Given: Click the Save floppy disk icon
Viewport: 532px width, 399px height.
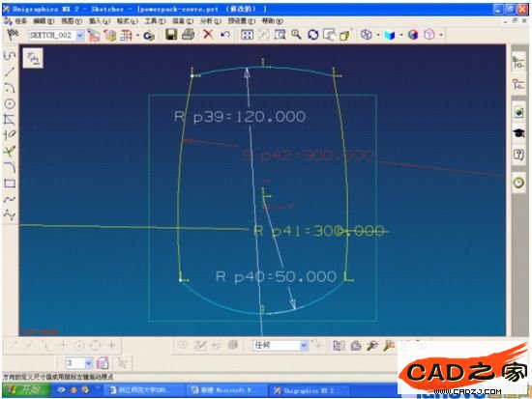Looking at the screenshot, I should (x=171, y=35).
